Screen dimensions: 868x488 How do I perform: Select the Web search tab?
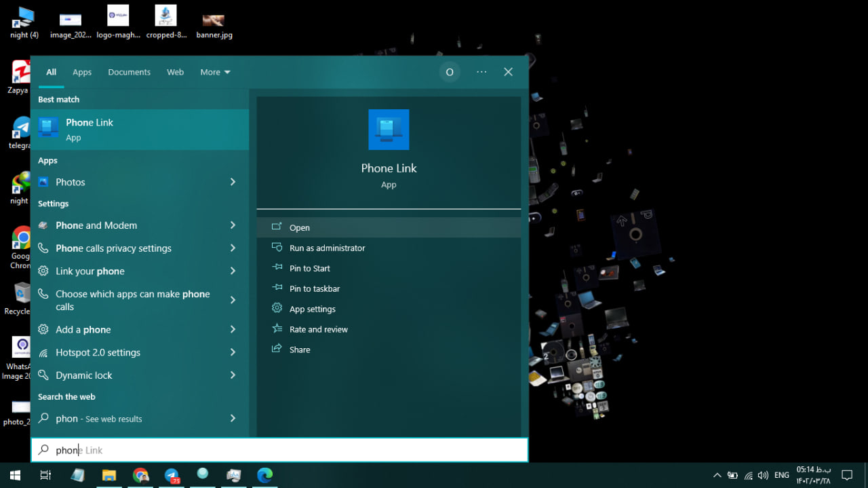175,72
